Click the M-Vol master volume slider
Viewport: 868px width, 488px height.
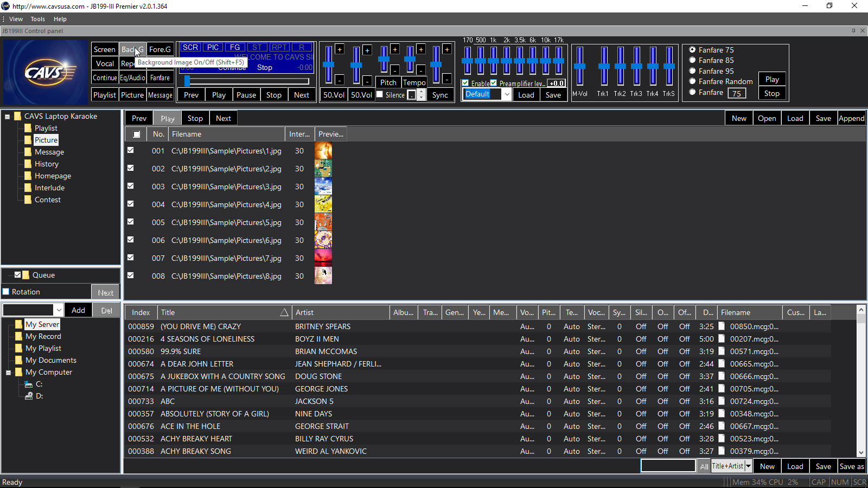(579, 66)
